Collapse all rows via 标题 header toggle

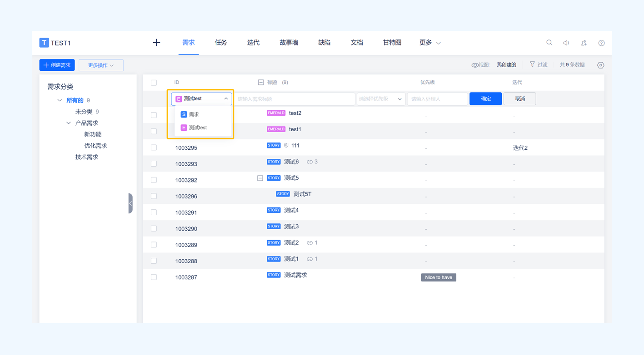[261, 83]
